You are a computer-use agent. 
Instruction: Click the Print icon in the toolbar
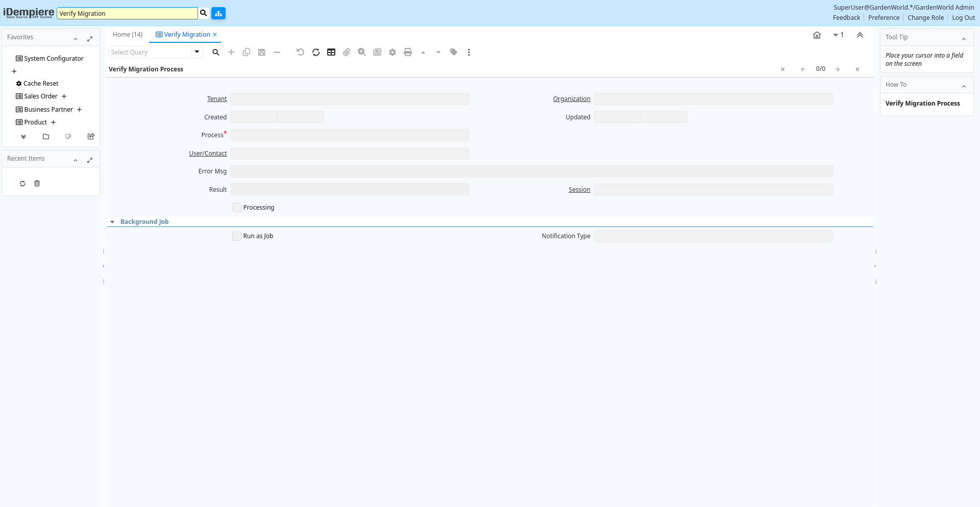click(408, 52)
